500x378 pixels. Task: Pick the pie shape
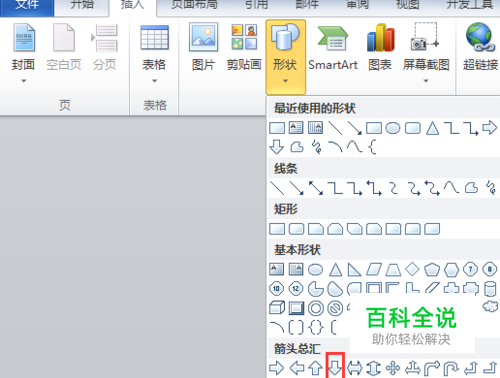pos(315,289)
